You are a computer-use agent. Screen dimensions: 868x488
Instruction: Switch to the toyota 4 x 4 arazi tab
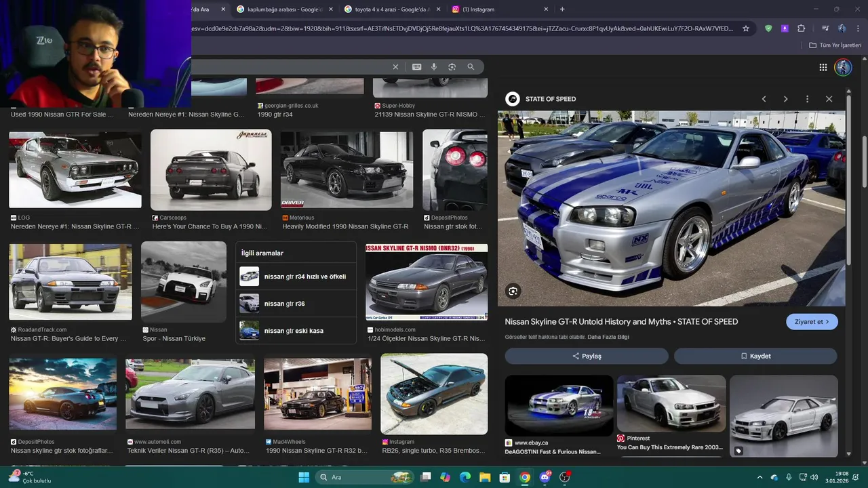click(x=391, y=9)
